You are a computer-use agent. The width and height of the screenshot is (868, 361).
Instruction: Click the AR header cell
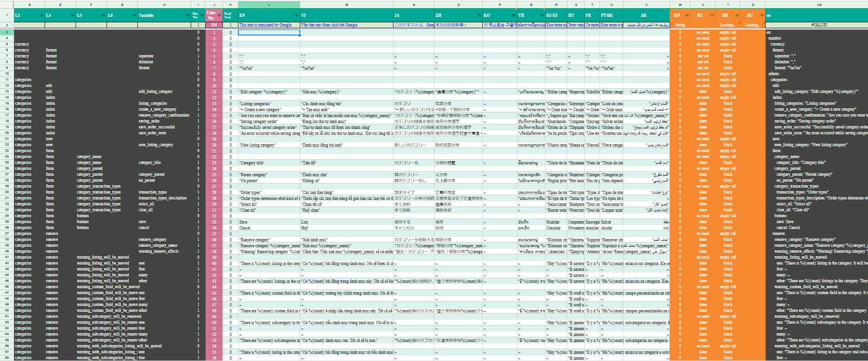coord(646,15)
